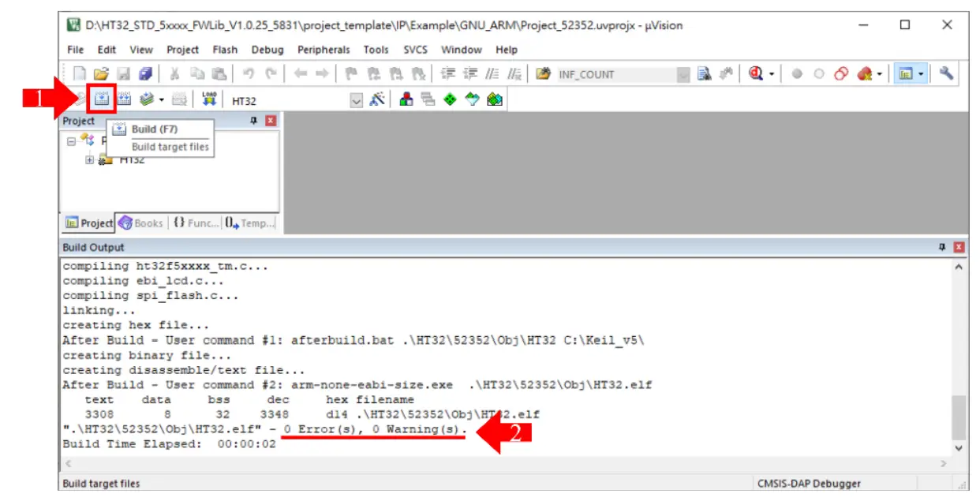Click the Kill All Breakpoints icon

pyautogui.click(x=863, y=74)
